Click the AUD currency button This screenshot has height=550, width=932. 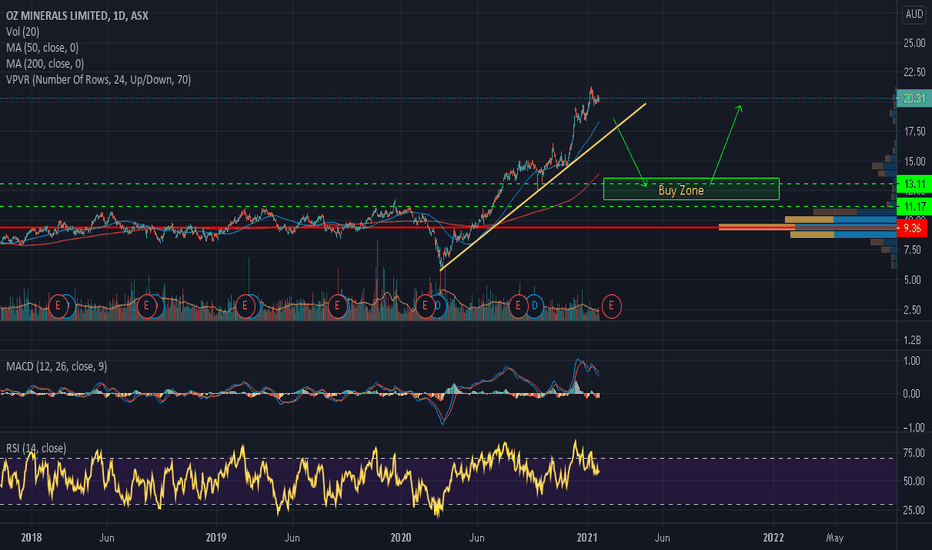coord(914,14)
